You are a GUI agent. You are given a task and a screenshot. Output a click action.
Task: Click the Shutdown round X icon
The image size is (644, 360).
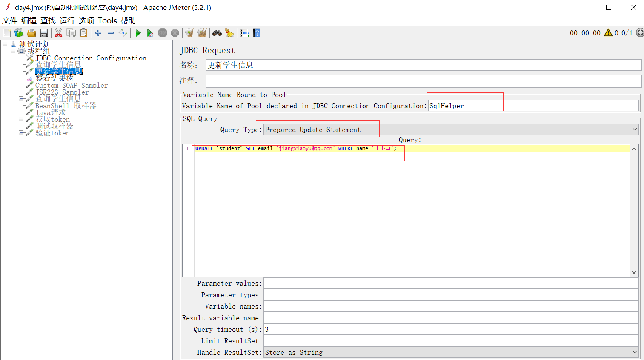coord(175,33)
